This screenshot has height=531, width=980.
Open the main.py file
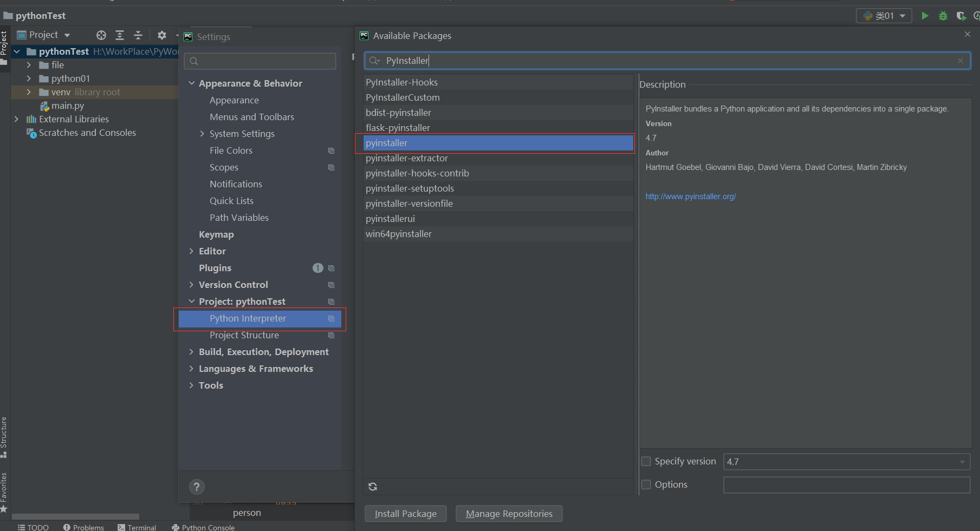[68, 106]
